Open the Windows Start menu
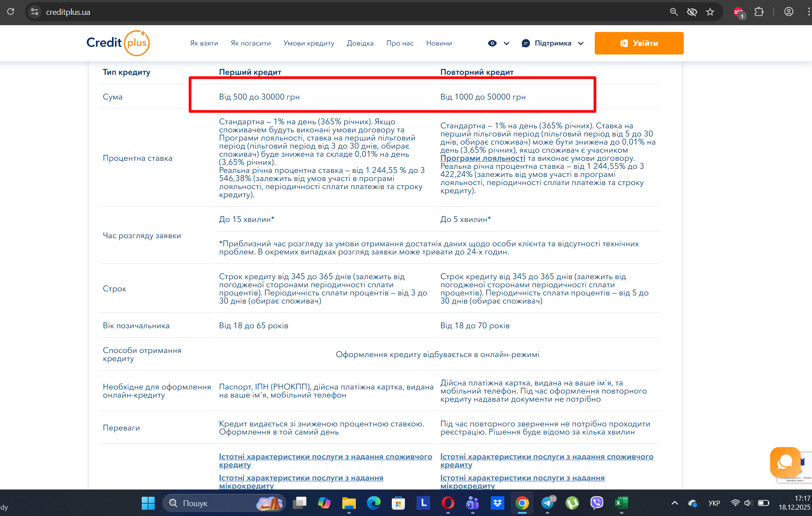 [x=148, y=503]
